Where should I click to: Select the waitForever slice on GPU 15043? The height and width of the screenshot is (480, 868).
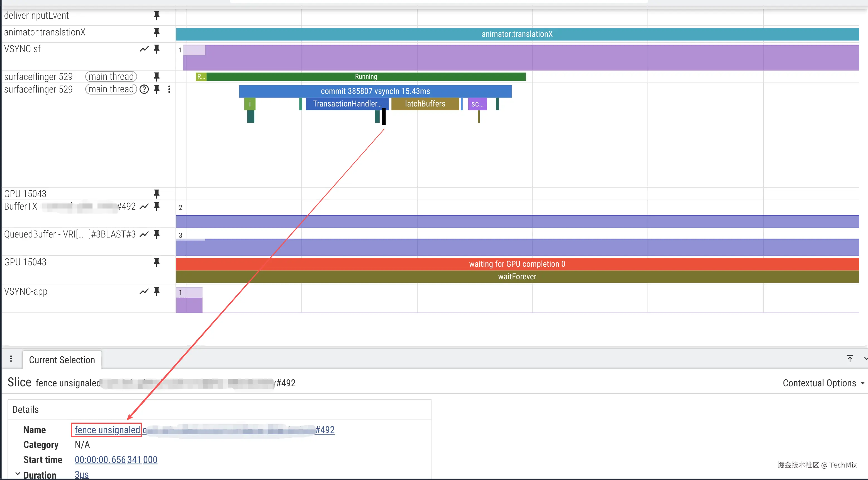[517, 277]
